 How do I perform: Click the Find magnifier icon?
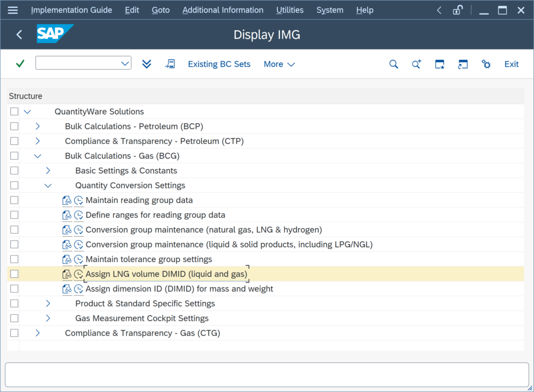pyautogui.click(x=394, y=64)
